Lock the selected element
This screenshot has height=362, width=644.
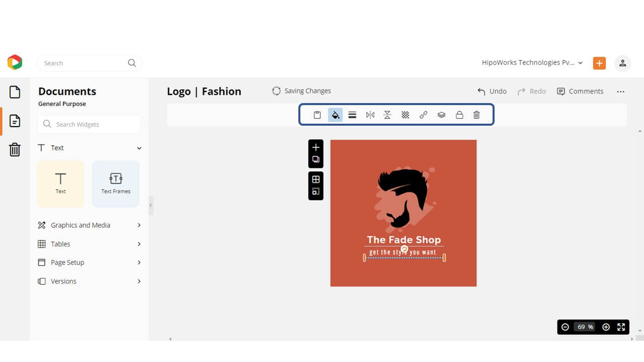pos(459,115)
